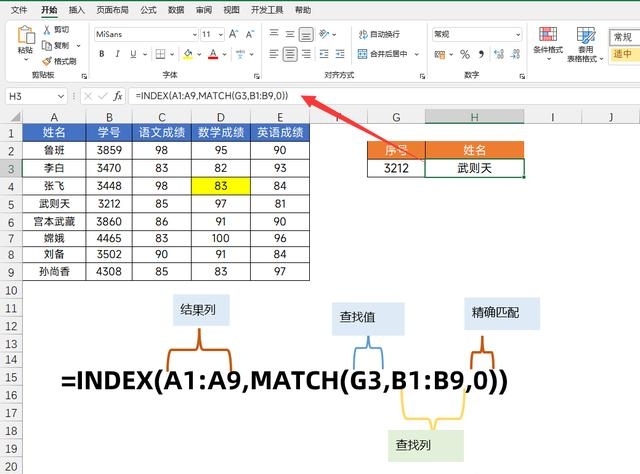Open the MiSans font name dropdown
This screenshot has width=640, height=474.
point(195,35)
